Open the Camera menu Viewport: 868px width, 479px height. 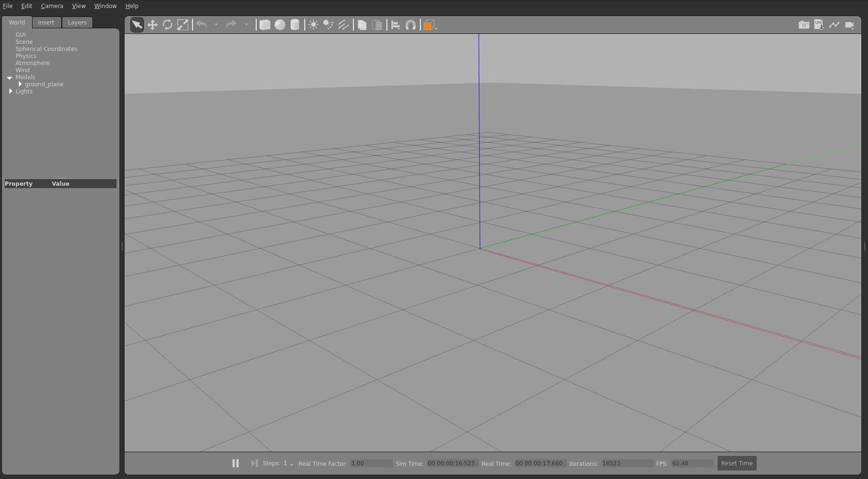click(x=52, y=6)
